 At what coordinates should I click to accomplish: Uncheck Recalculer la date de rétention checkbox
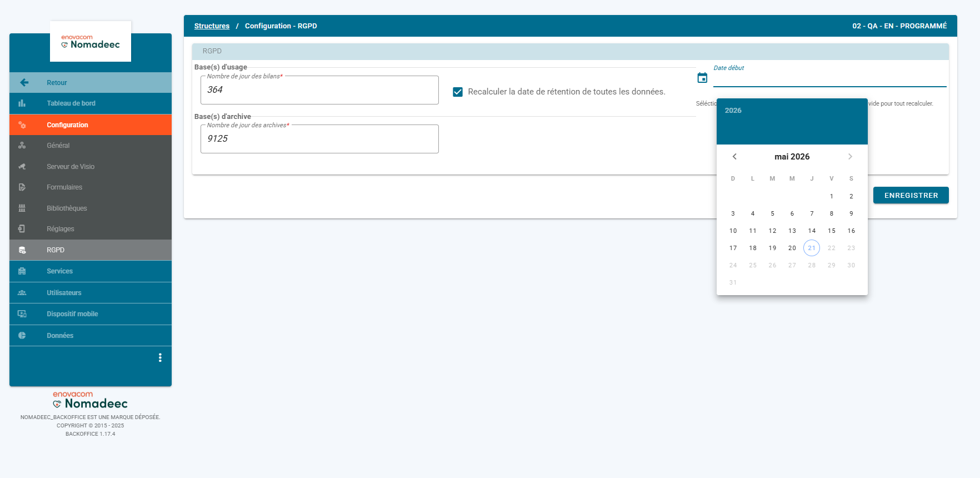(458, 92)
